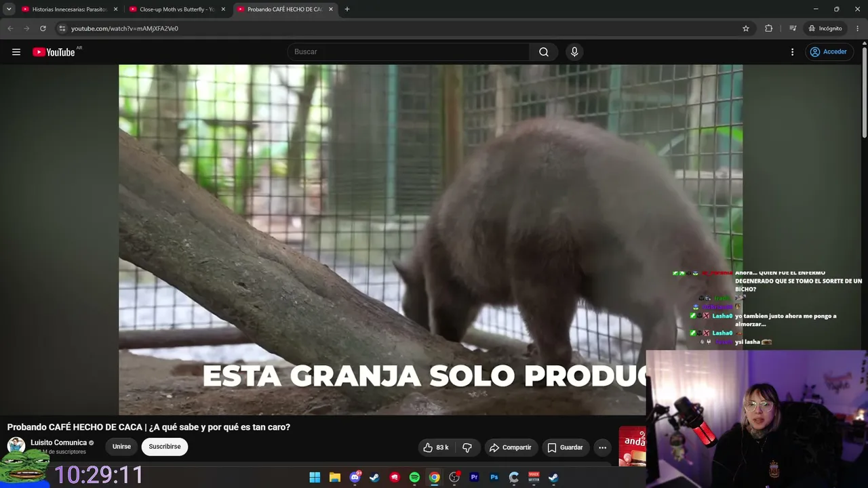Click the Incógnito profile indicator

(x=825, y=28)
